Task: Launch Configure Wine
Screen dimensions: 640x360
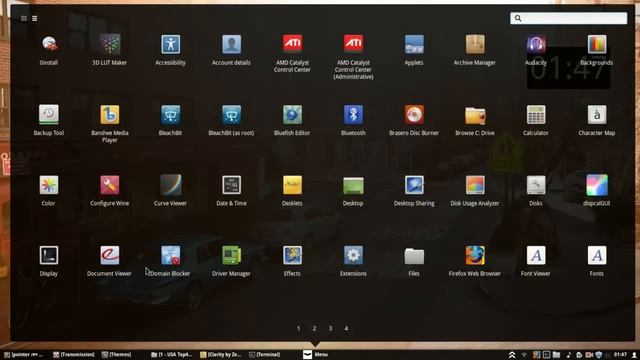Action: click(x=109, y=191)
